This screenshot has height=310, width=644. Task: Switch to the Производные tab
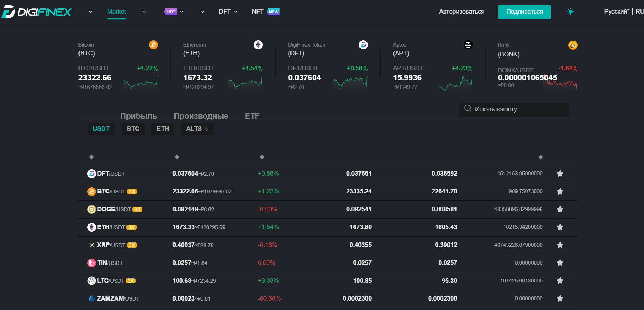[201, 116]
